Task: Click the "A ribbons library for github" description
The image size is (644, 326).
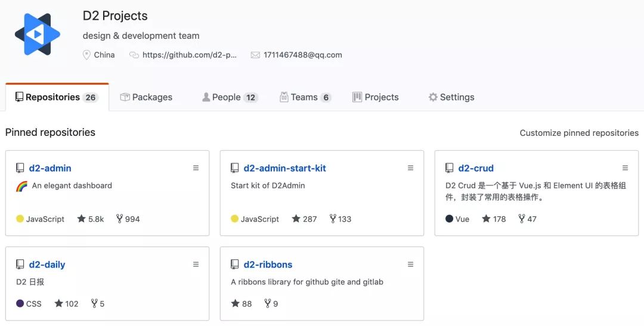Action: 307,282
